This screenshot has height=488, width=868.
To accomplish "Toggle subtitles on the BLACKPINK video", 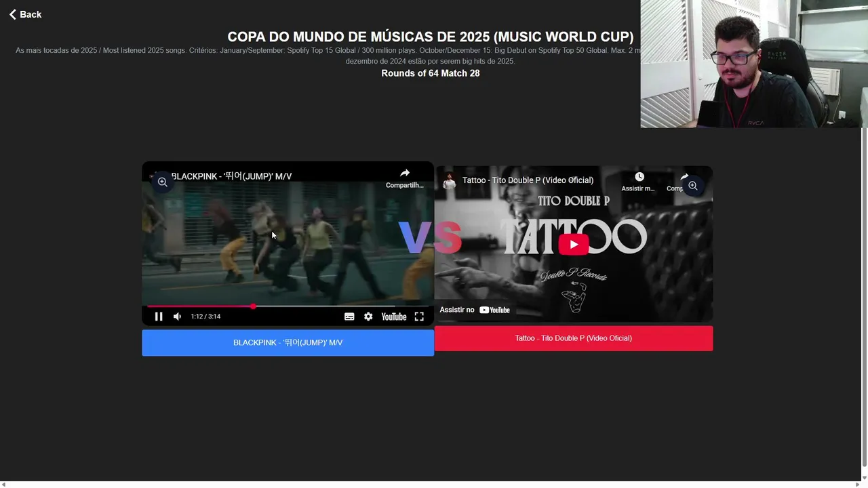I will (x=349, y=317).
